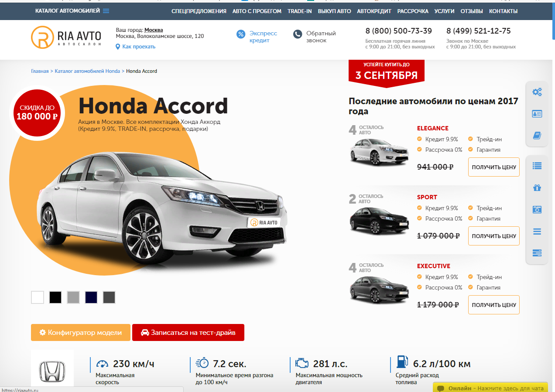Open Конфигуратор модели

pyautogui.click(x=81, y=332)
